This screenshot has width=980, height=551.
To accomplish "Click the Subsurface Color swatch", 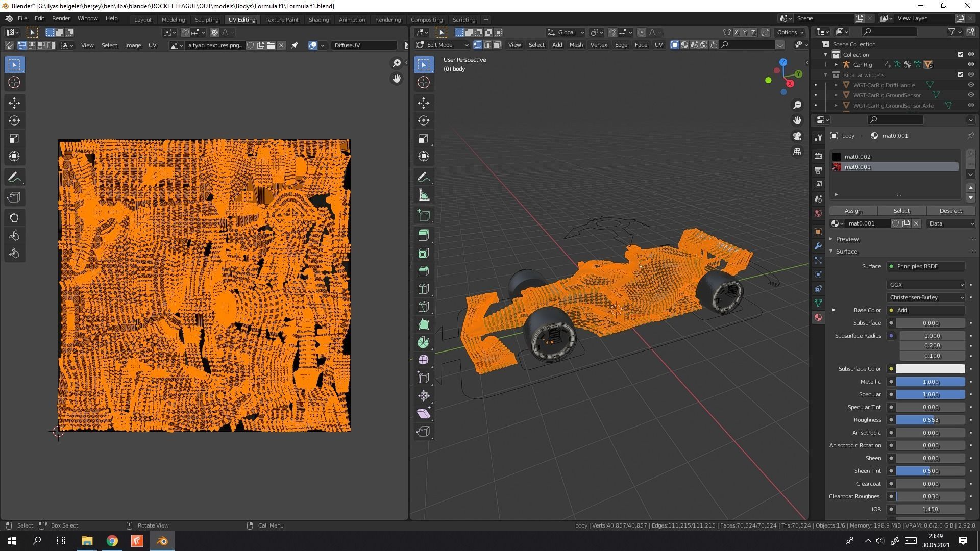I will click(930, 369).
